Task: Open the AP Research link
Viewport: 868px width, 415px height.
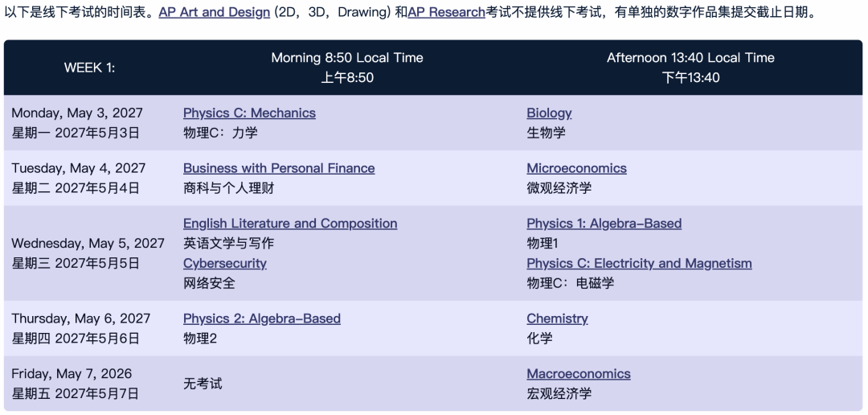Action: click(446, 12)
